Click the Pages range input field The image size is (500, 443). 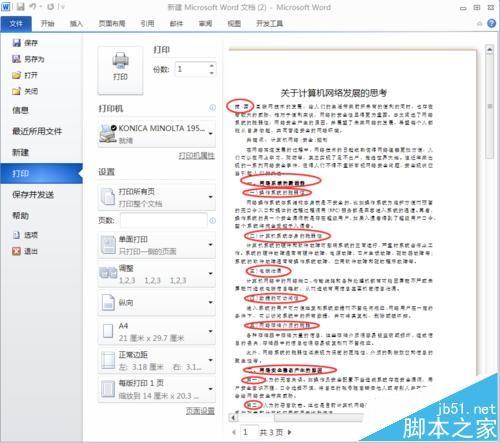coord(164,220)
